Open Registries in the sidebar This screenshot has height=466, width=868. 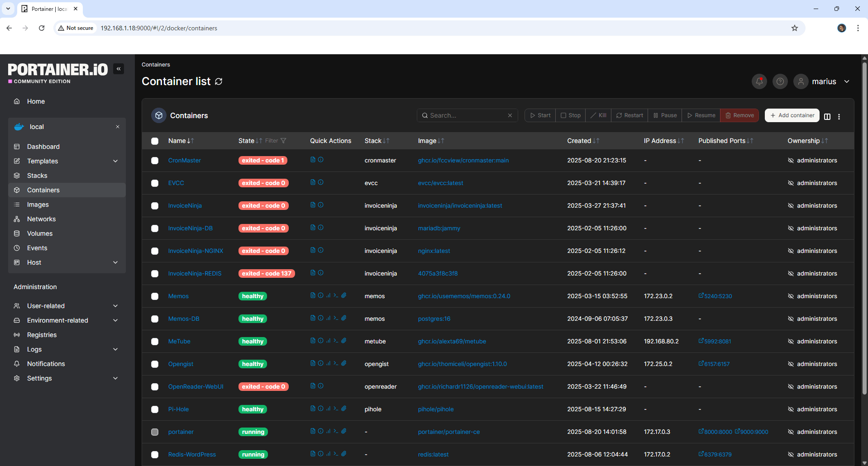(67, 335)
